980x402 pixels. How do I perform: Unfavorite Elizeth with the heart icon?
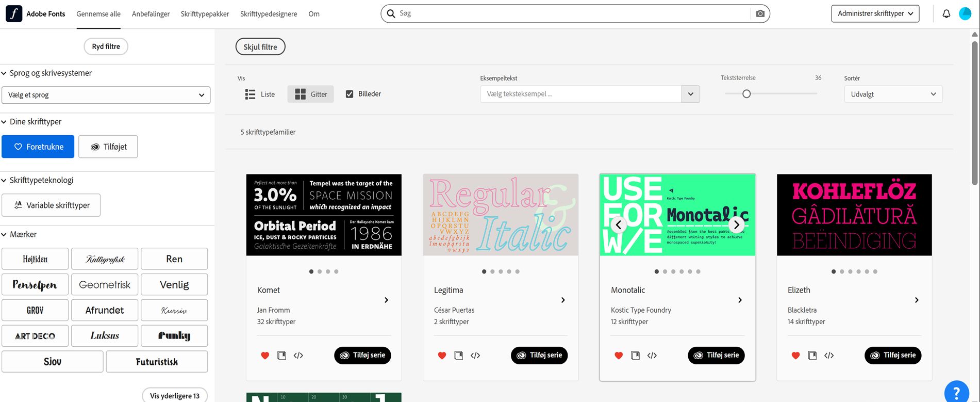[795, 356]
